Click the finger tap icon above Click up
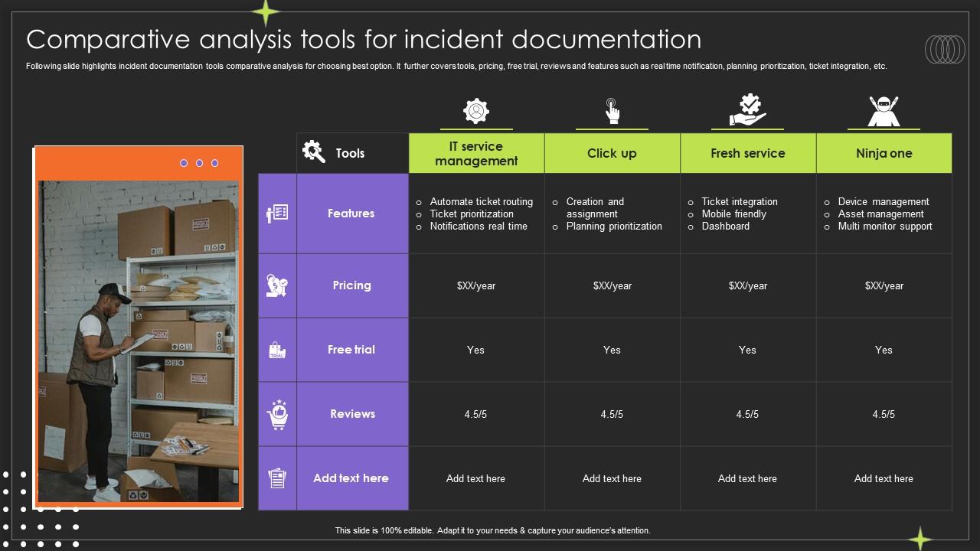Screen dimensions: 980x551 click(612, 111)
